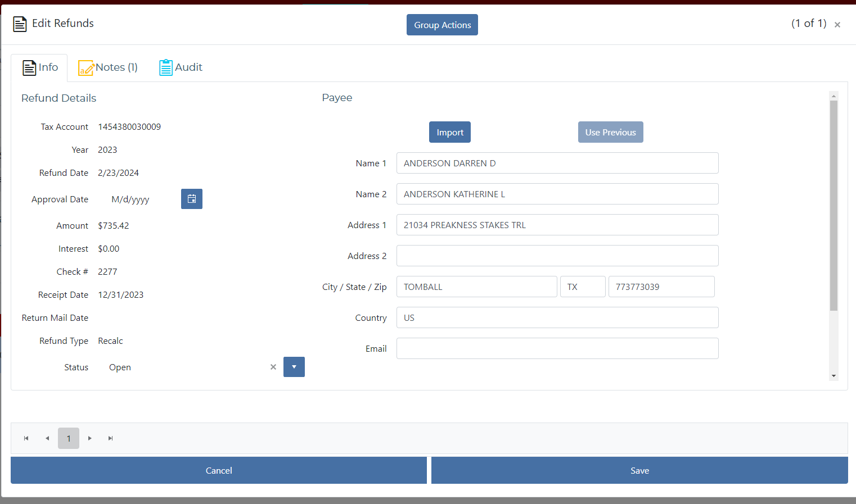Select the Info tab
Image resolution: width=856 pixels, height=504 pixels.
(40, 67)
